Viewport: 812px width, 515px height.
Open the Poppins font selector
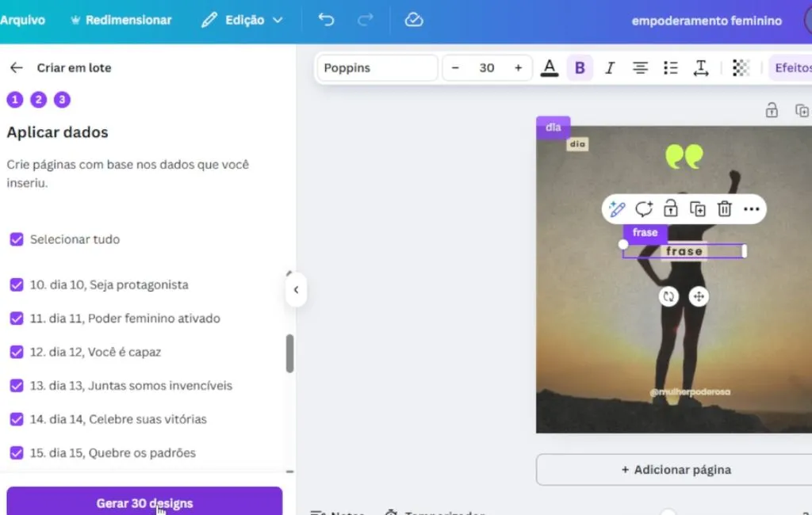(x=377, y=68)
